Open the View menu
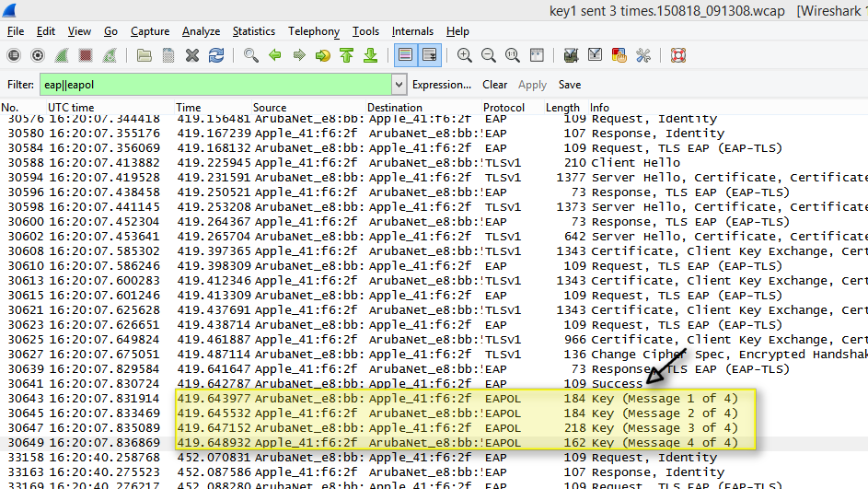868x489 pixels. coord(80,31)
